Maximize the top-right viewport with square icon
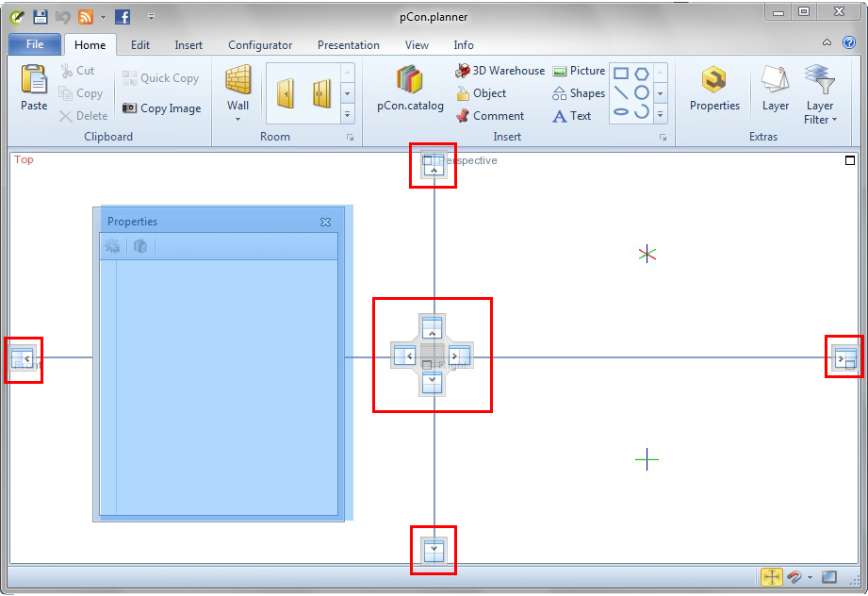This screenshot has height=596, width=868. click(x=850, y=160)
